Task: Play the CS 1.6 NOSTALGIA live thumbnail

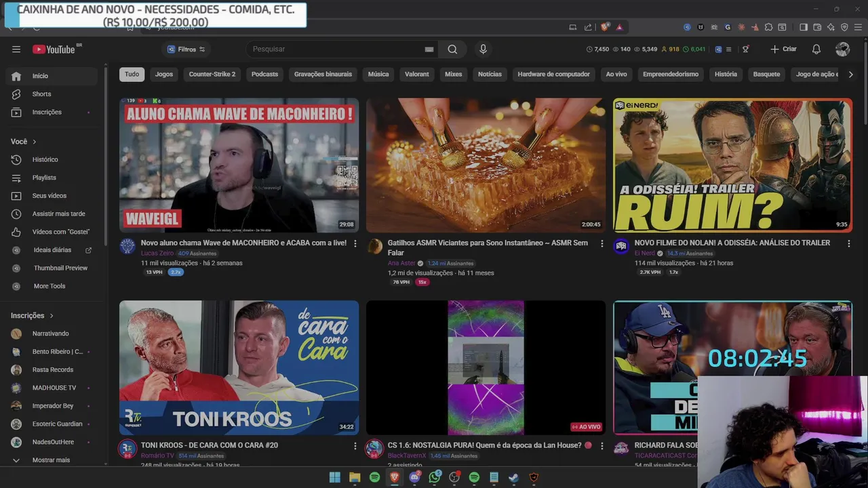Action: pos(486,367)
